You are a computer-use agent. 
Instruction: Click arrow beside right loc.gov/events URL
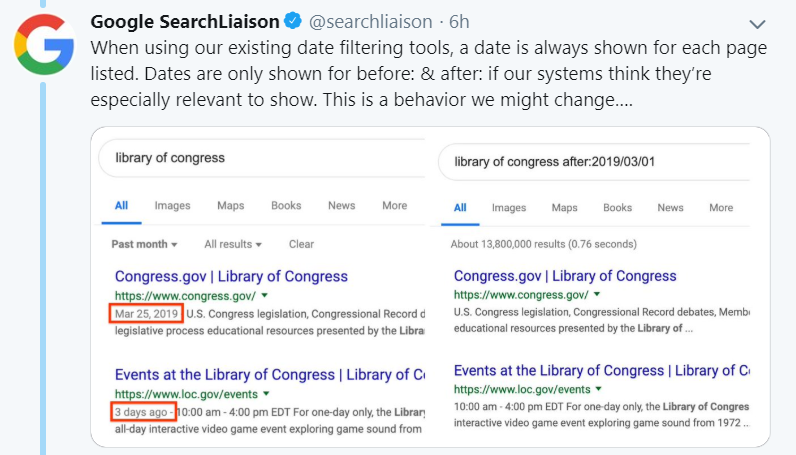(599, 389)
